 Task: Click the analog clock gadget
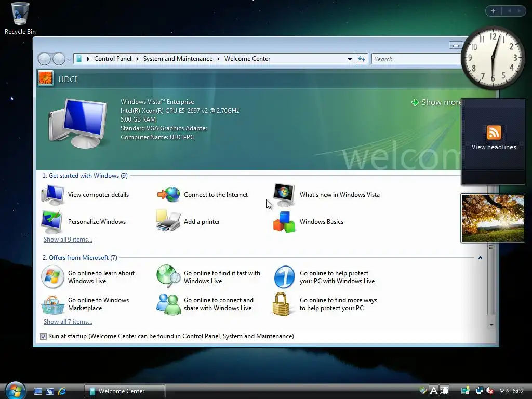493,58
